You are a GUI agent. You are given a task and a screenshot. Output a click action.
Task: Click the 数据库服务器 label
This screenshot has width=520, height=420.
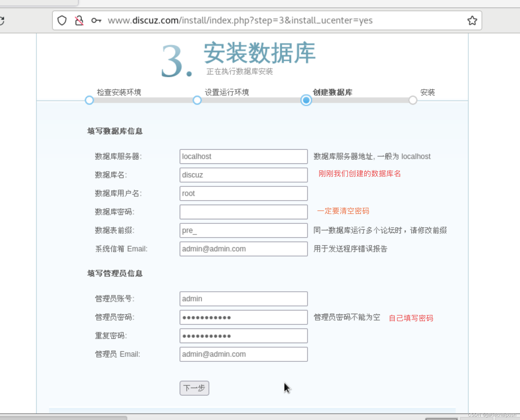coord(118,156)
